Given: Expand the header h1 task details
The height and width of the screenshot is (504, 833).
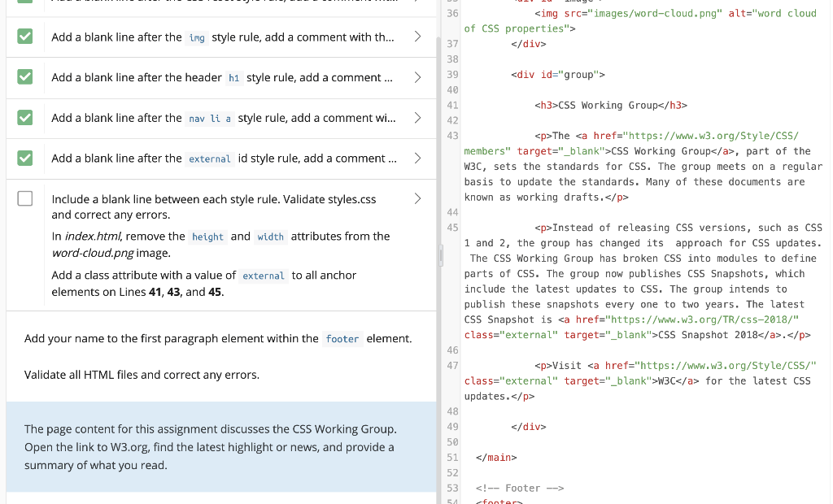Looking at the screenshot, I should point(417,77).
